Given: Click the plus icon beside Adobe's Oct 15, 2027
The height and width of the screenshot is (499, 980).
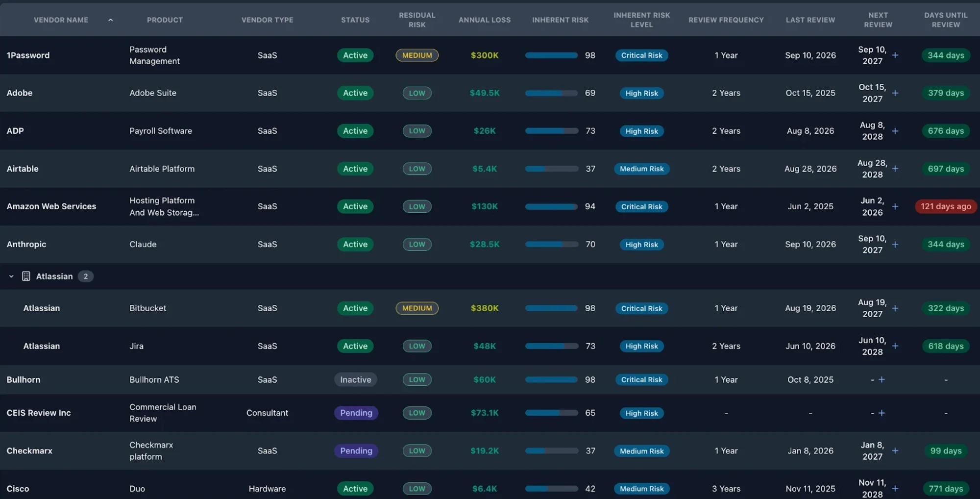Looking at the screenshot, I should point(895,93).
